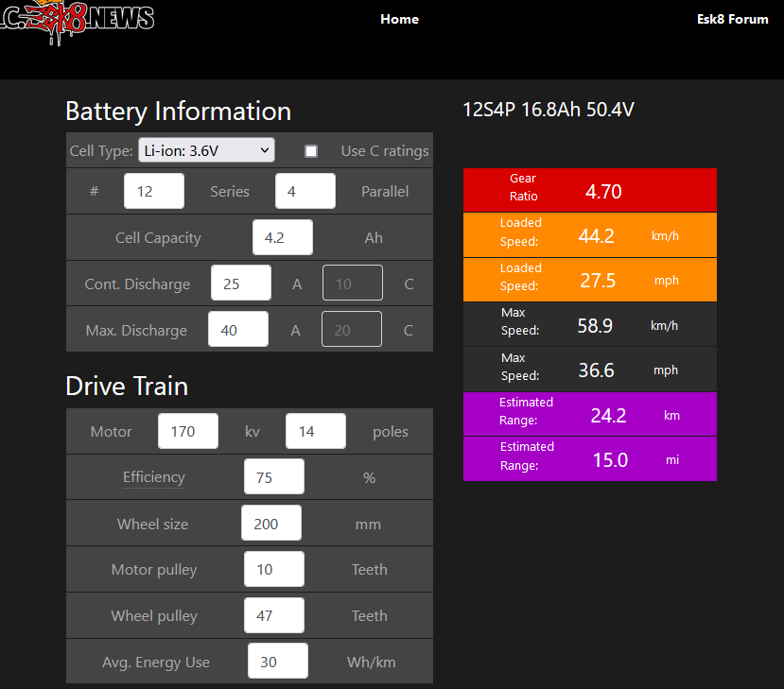Click the Cell Capacity input field

click(x=283, y=237)
